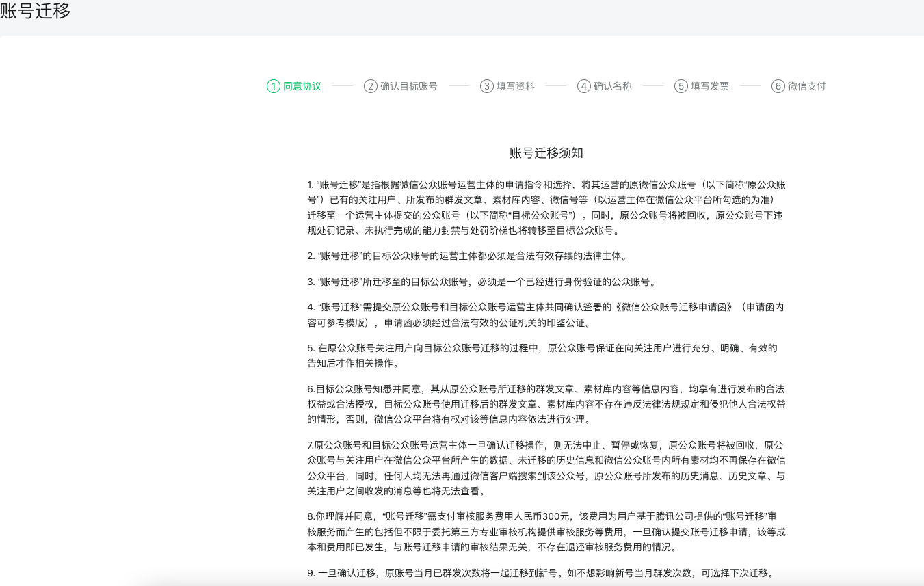Select step 3 填写资料

[x=507, y=86]
